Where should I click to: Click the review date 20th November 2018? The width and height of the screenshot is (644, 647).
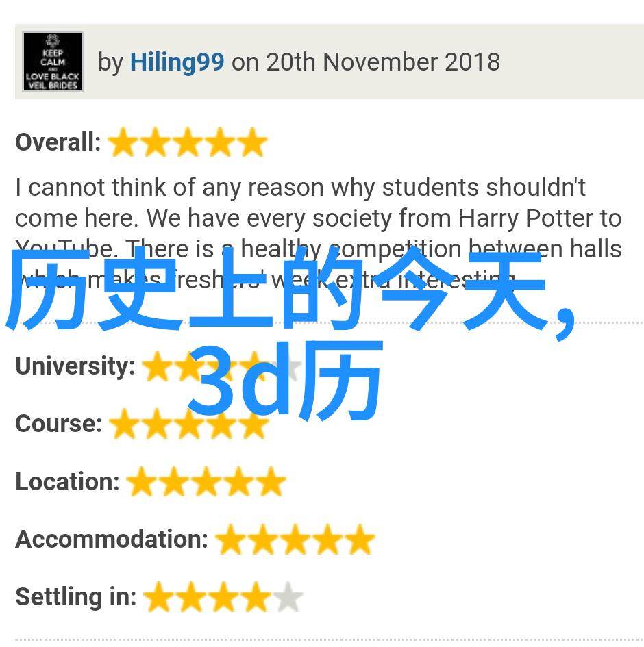point(383,62)
